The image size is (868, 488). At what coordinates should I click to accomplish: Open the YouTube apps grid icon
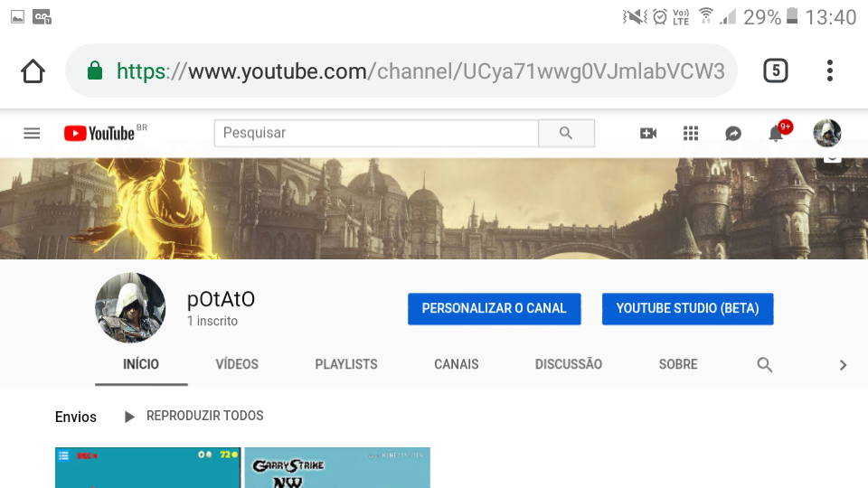point(690,134)
